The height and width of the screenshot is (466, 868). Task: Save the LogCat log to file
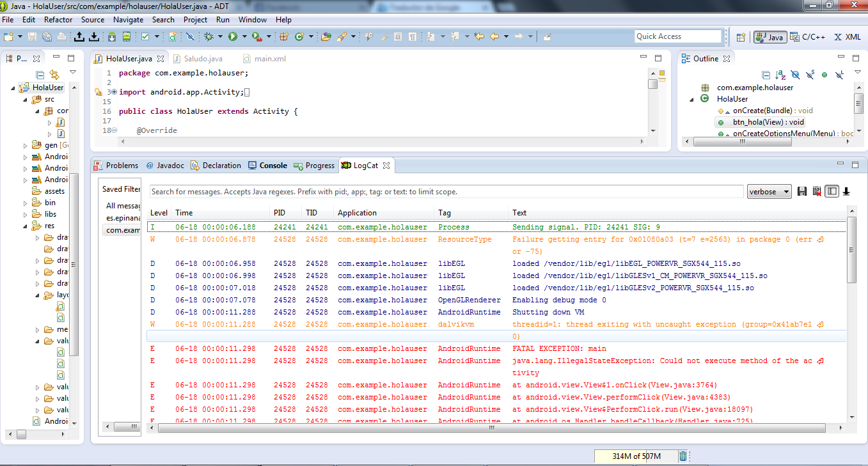[x=802, y=191]
